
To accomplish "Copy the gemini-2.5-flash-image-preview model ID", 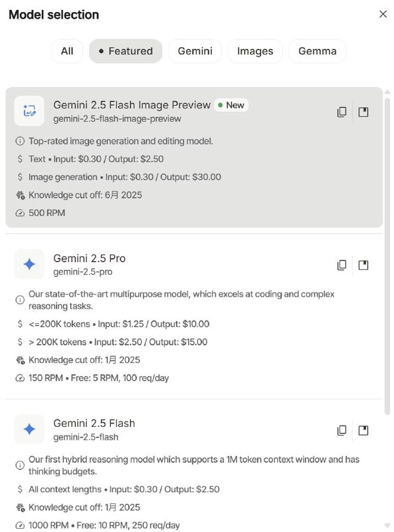I will tap(342, 112).
